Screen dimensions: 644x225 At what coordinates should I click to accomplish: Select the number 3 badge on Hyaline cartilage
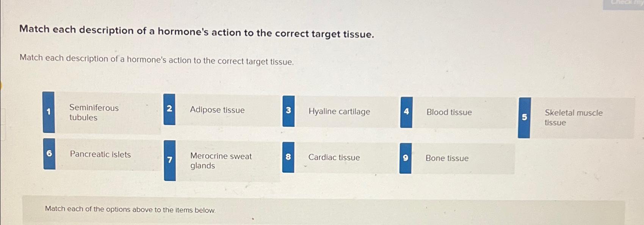[x=288, y=110]
